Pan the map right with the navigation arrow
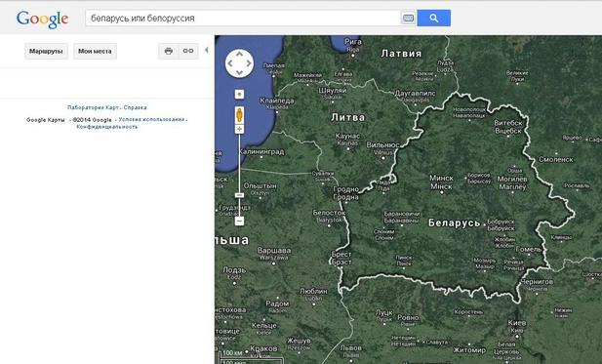 pyautogui.click(x=249, y=63)
